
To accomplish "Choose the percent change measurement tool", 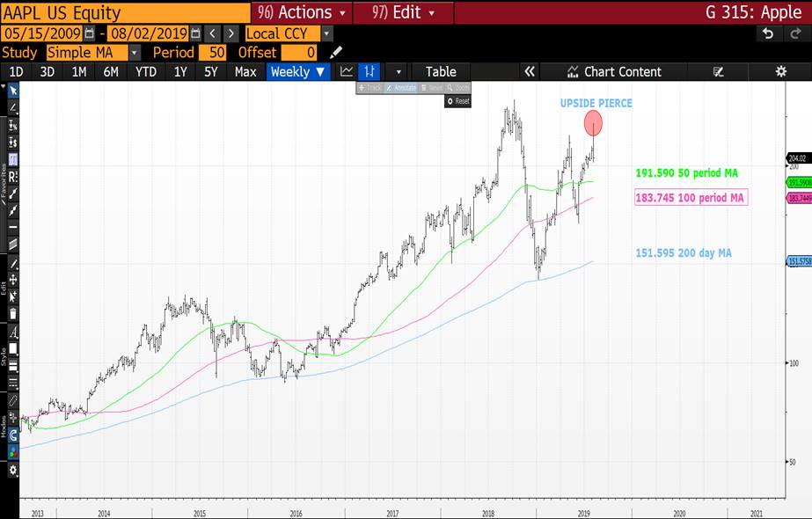I will point(13,125).
